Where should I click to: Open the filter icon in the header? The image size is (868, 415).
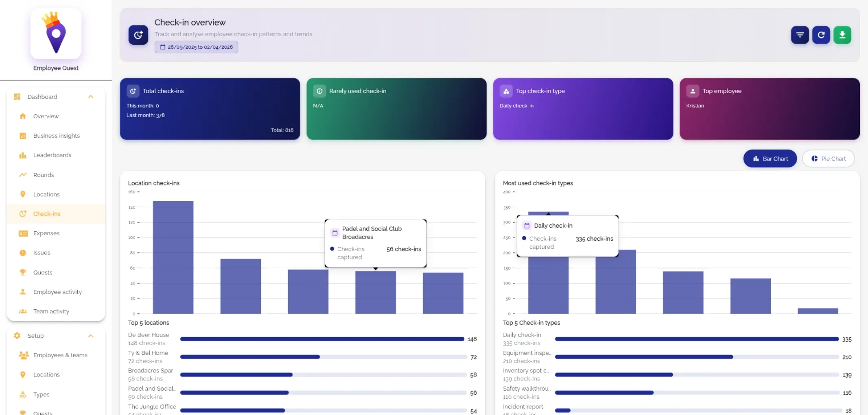click(x=800, y=35)
